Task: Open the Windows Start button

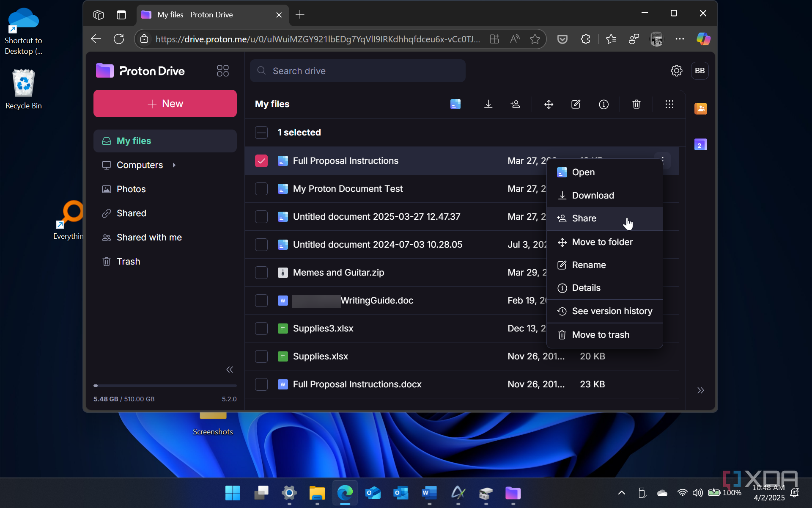Action: (233, 493)
